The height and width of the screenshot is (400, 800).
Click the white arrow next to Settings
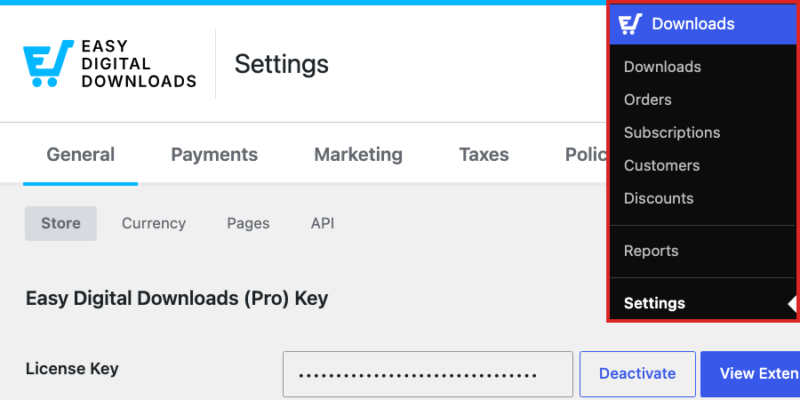pos(792,304)
